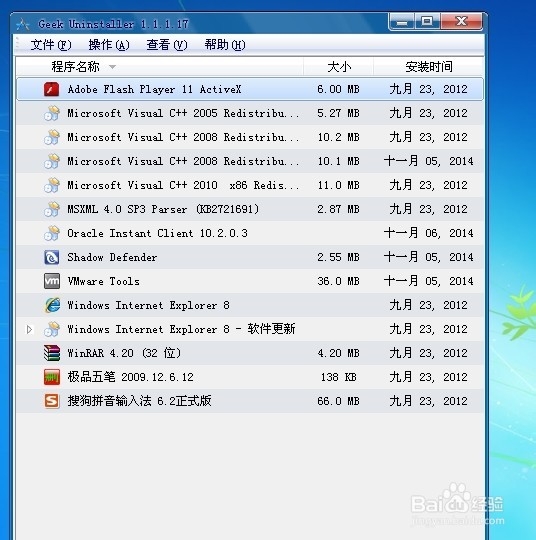Click the Windows Internet Explorer 8 icon

tap(51, 305)
